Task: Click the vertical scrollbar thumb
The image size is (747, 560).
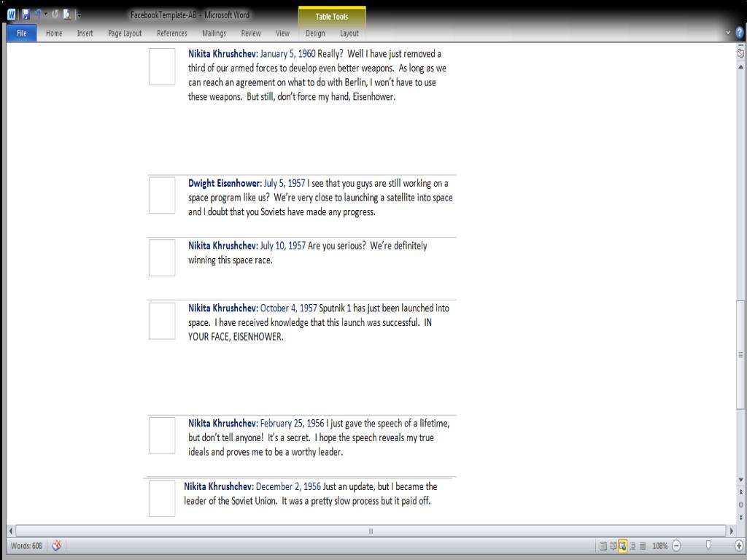Action: (740, 355)
